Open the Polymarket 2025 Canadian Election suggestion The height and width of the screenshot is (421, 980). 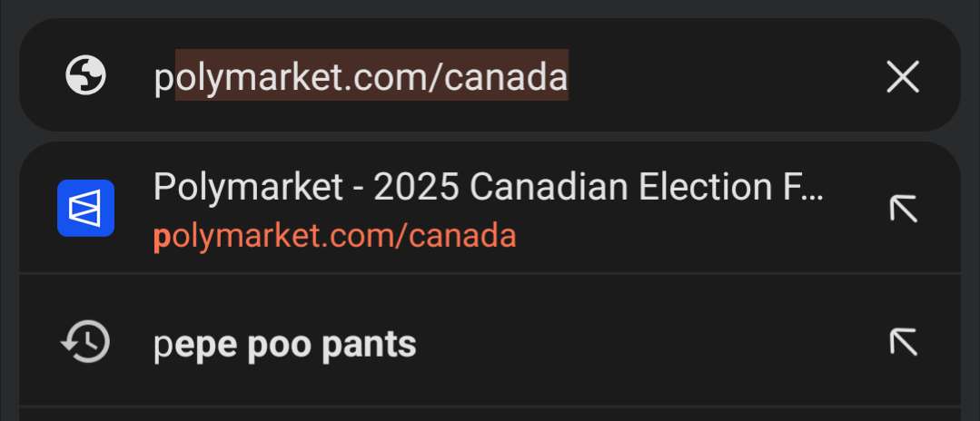490,208
